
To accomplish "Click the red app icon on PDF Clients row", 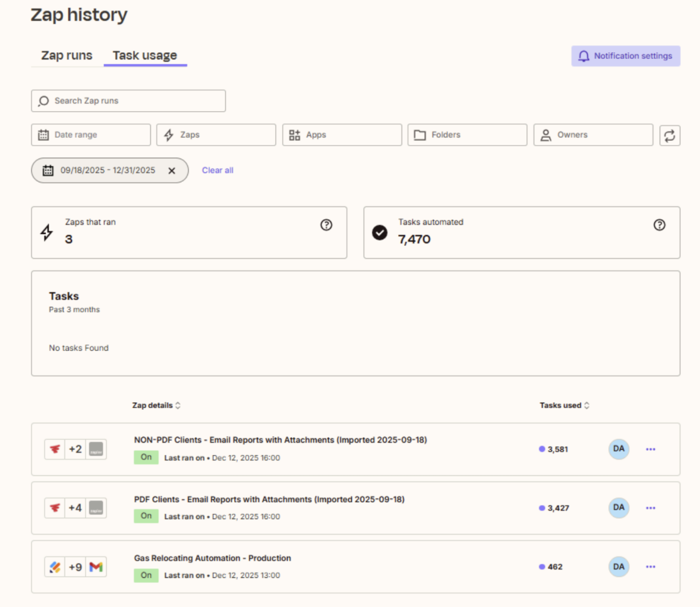I will click(55, 508).
